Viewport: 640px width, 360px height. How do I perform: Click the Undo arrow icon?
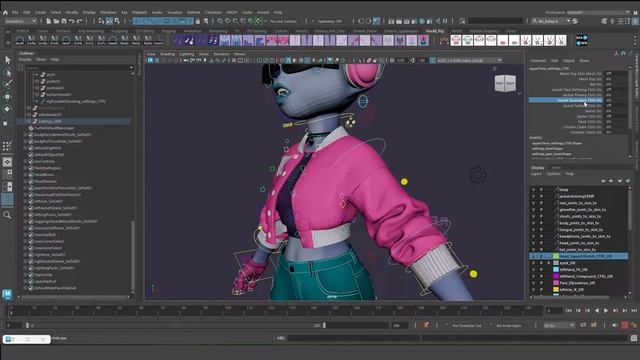pyautogui.click(x=72, y=21)
